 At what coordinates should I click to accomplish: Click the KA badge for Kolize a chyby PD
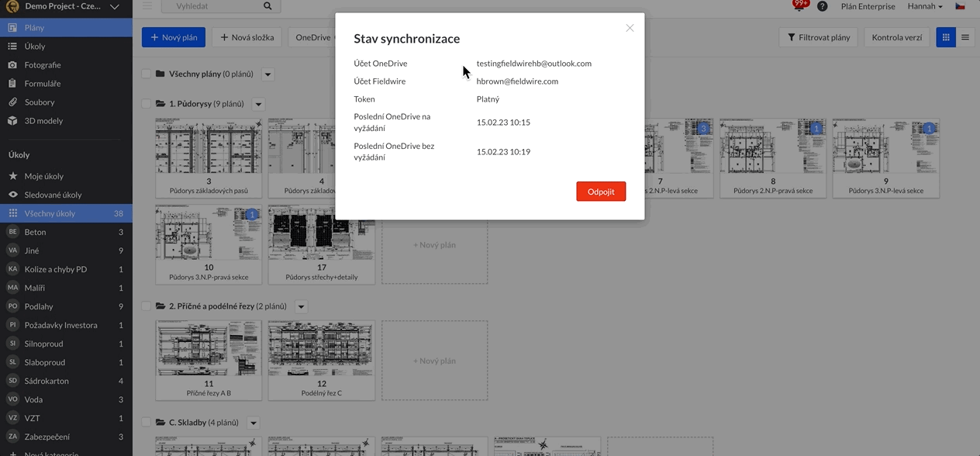[12, 269]
